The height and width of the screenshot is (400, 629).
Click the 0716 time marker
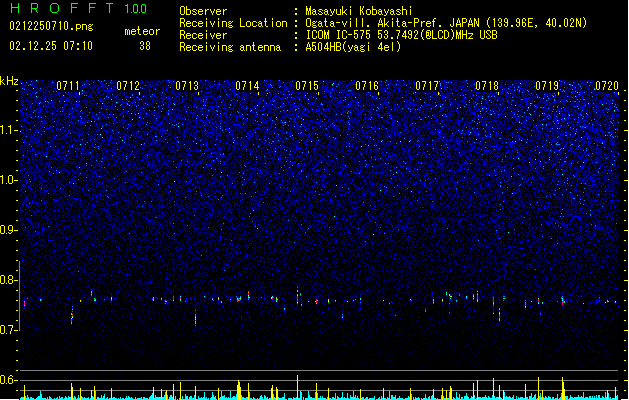[x=367, y=86]
